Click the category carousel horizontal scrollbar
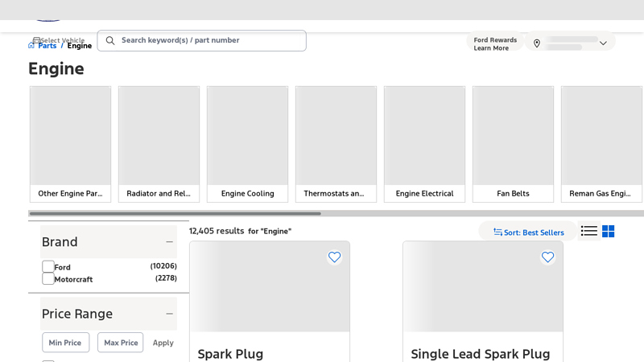This screenshot has height=362, width=644. [175, 213]
